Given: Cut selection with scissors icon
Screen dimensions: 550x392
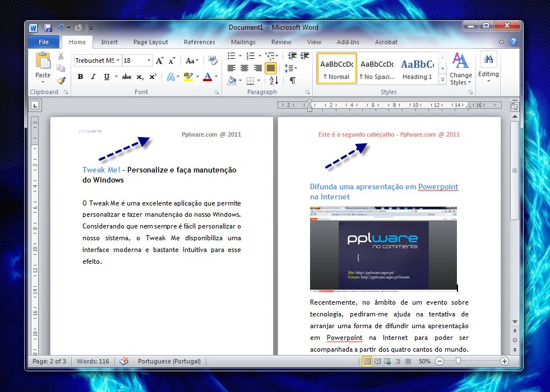Looking at the screenshot, I should (61, 56).
